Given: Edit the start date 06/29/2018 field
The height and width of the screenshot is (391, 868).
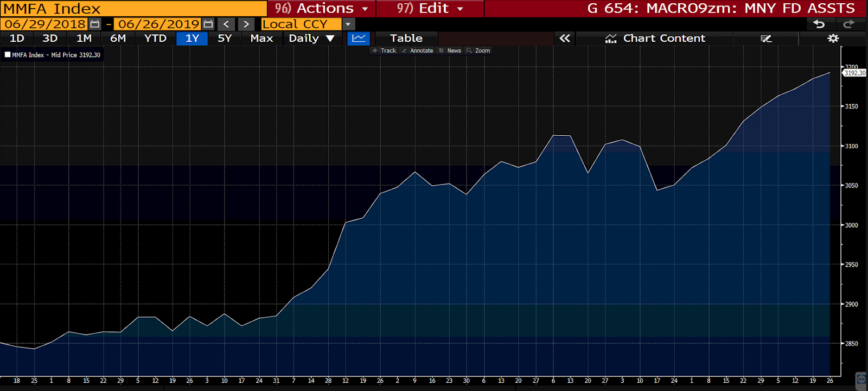Looking at the screenshot, I should point(45,24).
